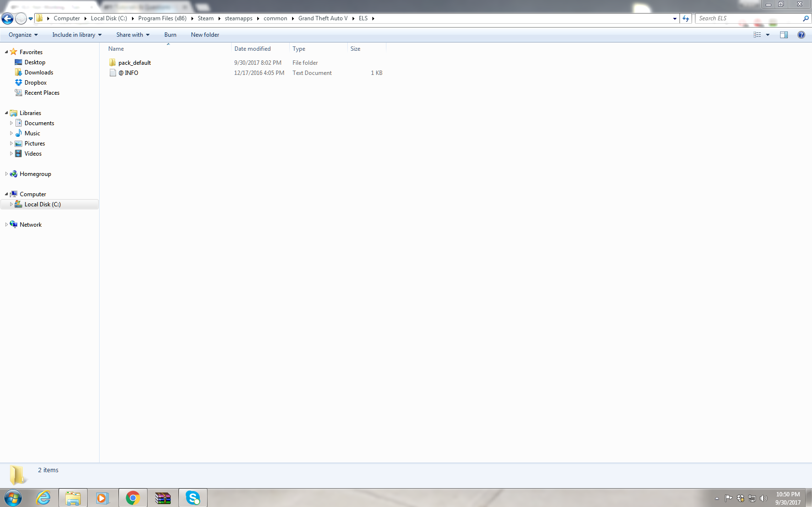
Task: Click the steamapps breadcrumb segment
Action: pyautogui.click(x=238, y=18)
